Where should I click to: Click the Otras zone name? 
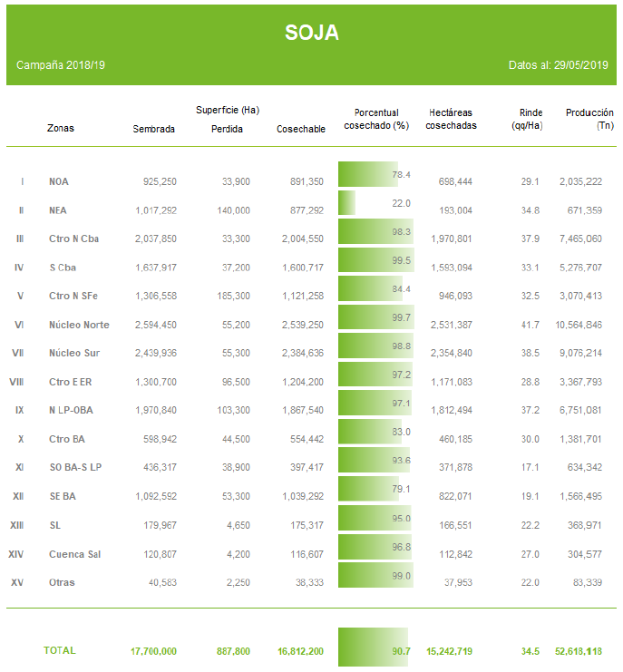(62, 582)
